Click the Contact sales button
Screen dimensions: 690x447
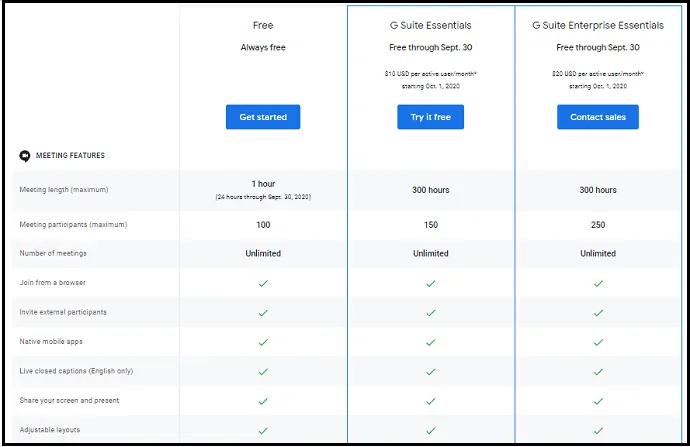tap(597, 117)
